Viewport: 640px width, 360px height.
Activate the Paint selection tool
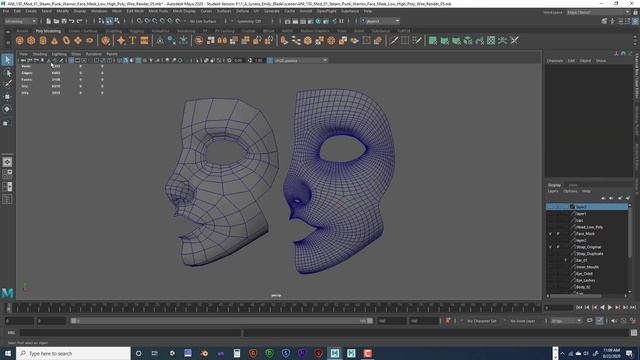point(7,84)
